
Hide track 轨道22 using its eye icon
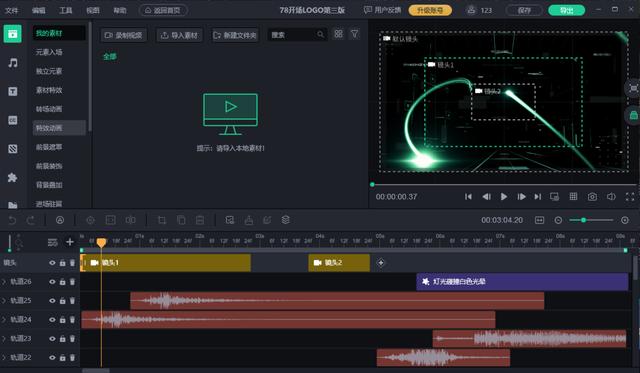tap(52, 357)
